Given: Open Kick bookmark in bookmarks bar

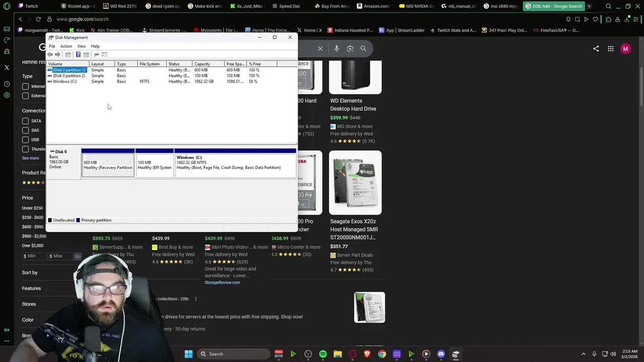Looking at the screenshot, I should tap(76, 30).
